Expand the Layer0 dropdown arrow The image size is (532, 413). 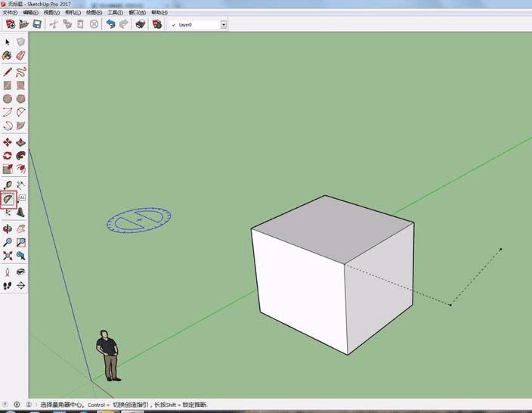[224, 24]
